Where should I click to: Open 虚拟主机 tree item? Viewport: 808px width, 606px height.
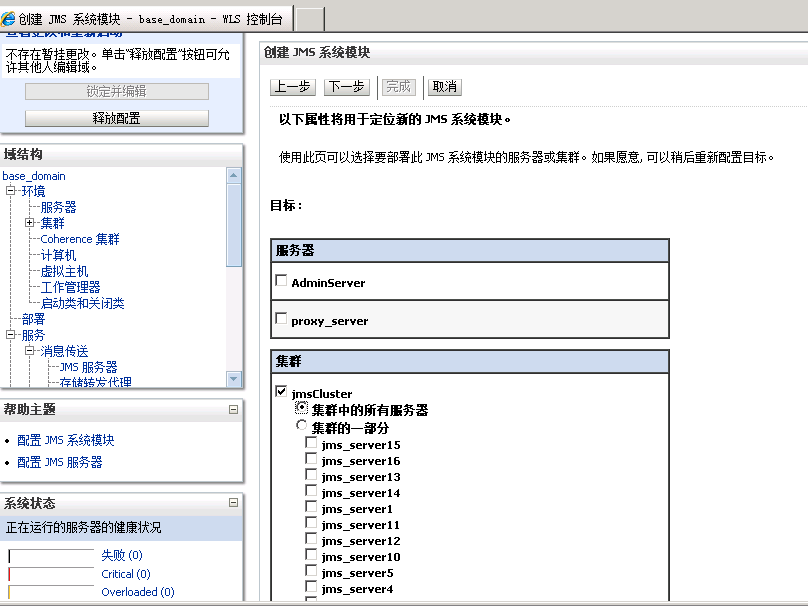[x=64, y=271]
